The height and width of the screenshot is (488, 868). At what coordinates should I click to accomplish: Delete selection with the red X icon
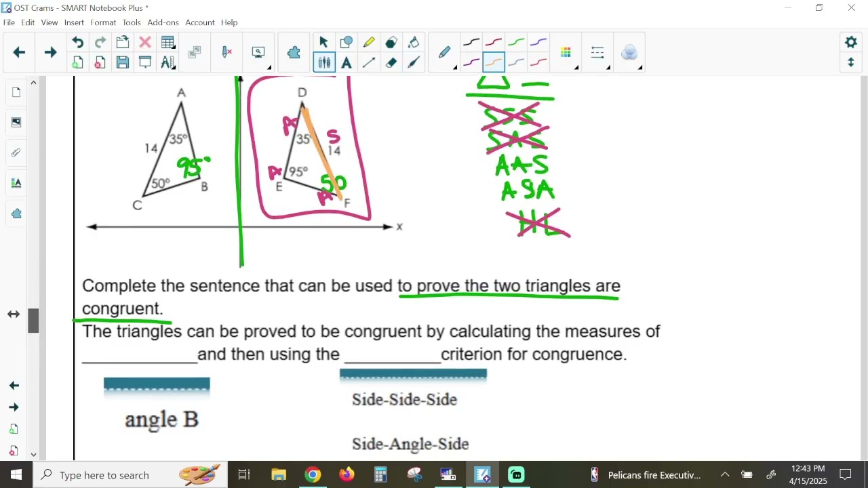pyautogui.click(x=144, y=43)
